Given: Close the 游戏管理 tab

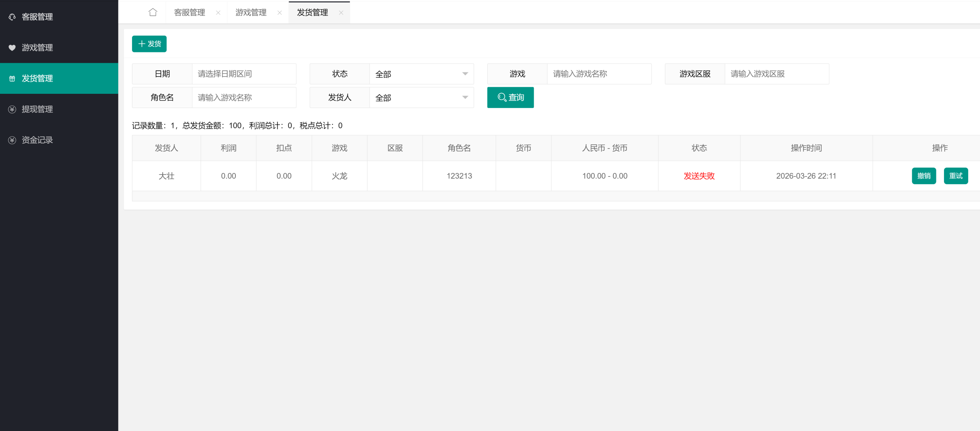Looking at the screenshot, I should click(279, 13).
